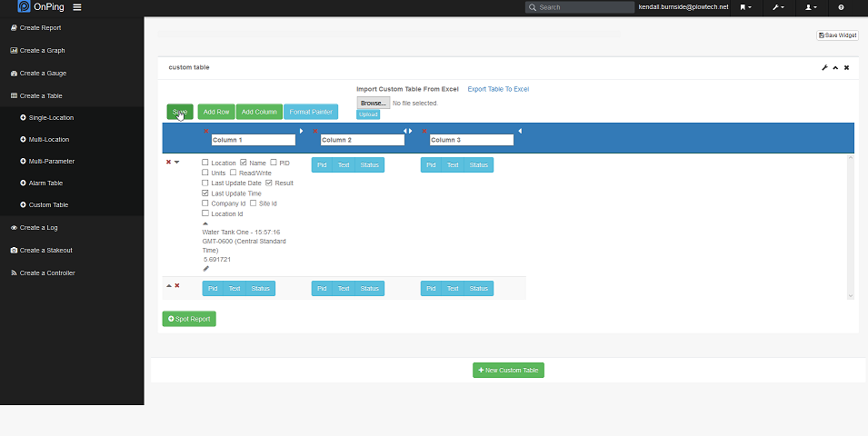The image size is (868, 436).
Task: Click the help question mark icon
Action: [x=841, y=7]
